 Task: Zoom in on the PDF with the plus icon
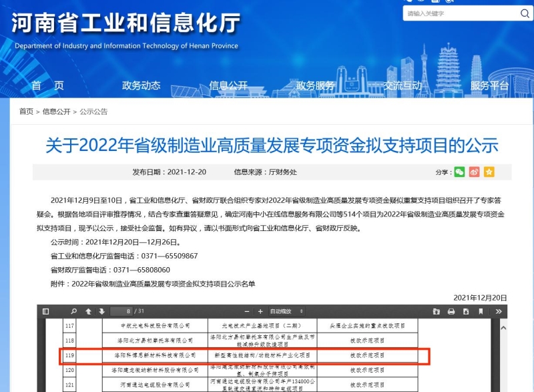pyautogui.click(x=261, y=311)
